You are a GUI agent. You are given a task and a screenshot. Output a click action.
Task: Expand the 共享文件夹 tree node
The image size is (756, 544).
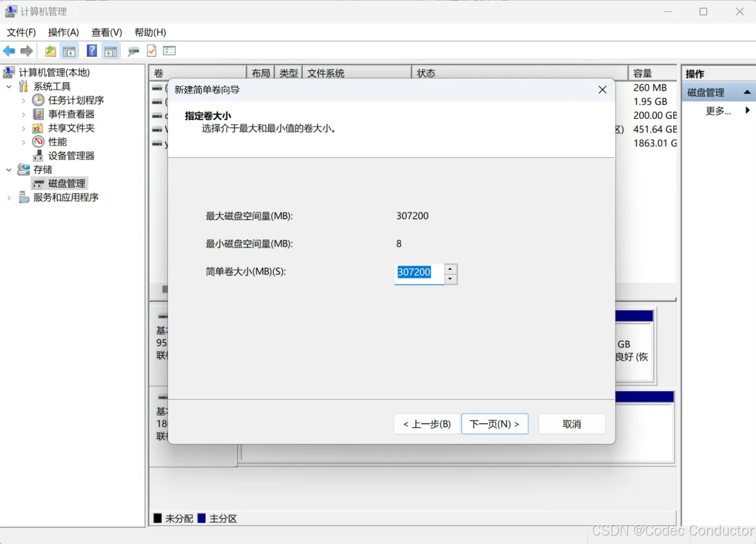click(23, 128)
